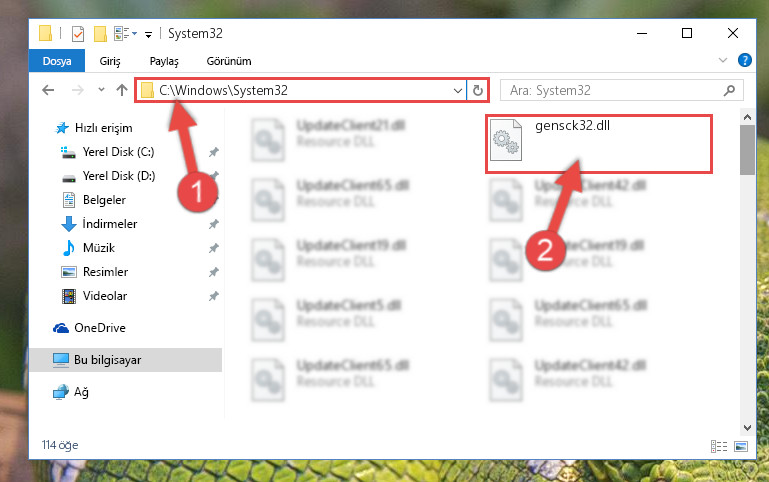769x482 pixels.
Task: Go to İndirmeler folder
Action: (110, 224)
